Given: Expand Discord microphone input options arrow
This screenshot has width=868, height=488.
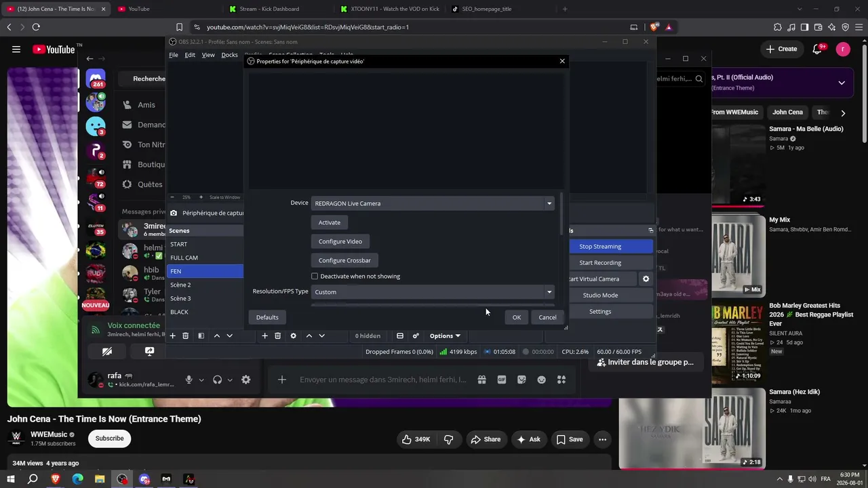Looking at the screenshot, I should click(201, 380).
